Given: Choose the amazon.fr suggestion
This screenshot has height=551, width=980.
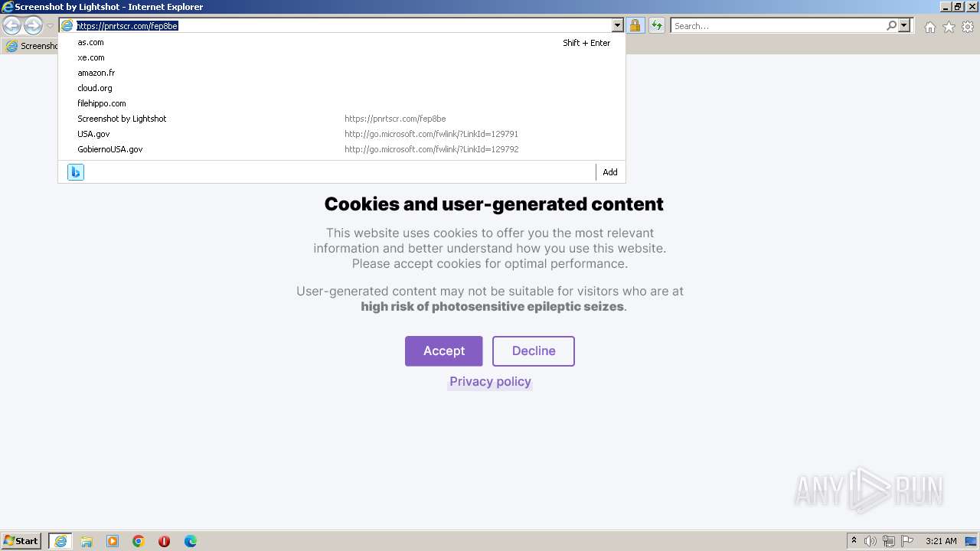Looking at the screenshot, I should (341, 73).
